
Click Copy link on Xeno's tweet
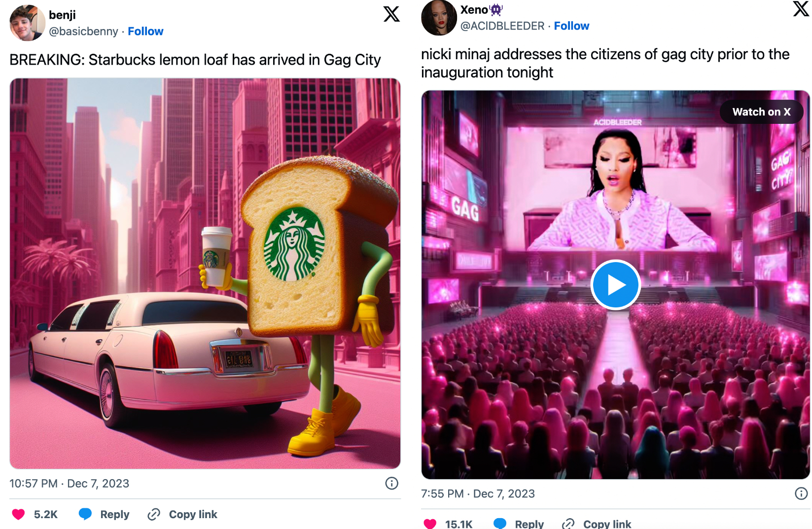click(607, 524)
